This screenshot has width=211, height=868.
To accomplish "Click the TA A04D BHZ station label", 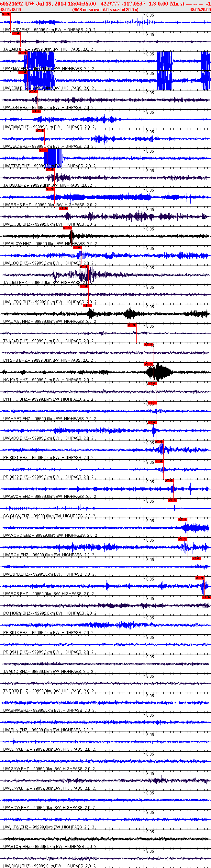I will [x=16, y=672].
